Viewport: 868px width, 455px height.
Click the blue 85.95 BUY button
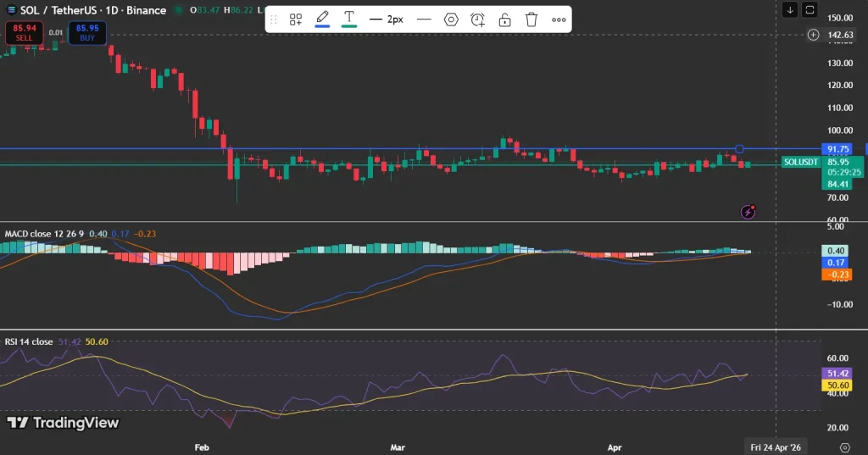click(87, 33)
